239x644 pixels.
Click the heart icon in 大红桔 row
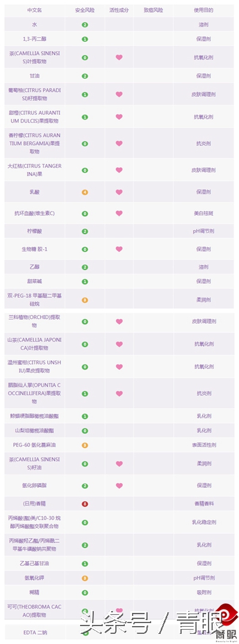click(119, 170)
